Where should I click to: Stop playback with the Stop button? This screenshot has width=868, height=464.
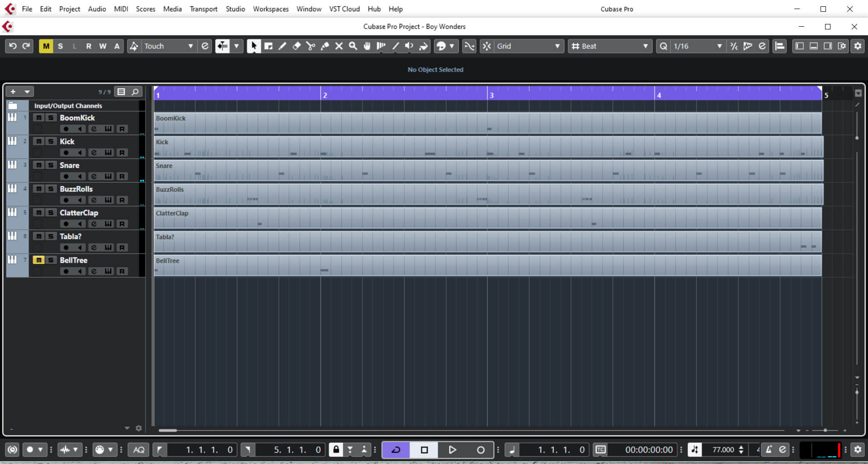click(424, 450)
